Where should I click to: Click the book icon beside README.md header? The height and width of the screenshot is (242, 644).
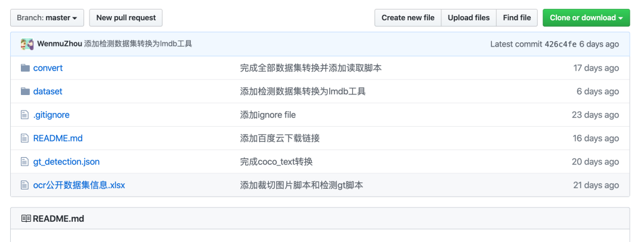[x=26, y=219]
